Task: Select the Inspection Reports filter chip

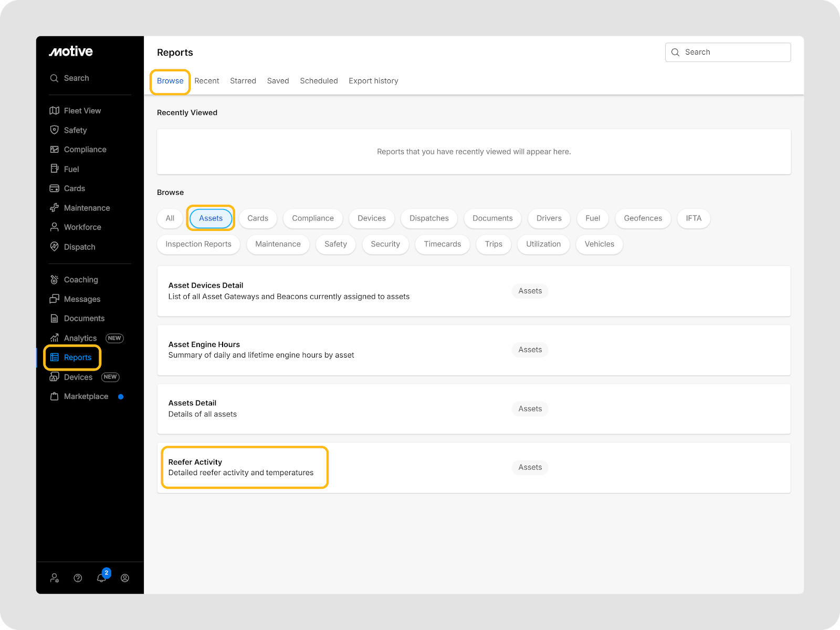Action: tap(198, 244)
